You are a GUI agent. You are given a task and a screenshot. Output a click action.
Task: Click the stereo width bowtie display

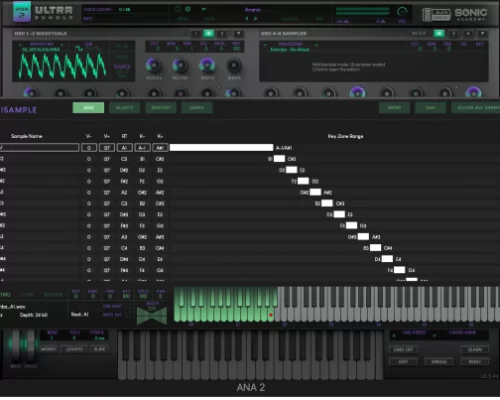(152, 316)
